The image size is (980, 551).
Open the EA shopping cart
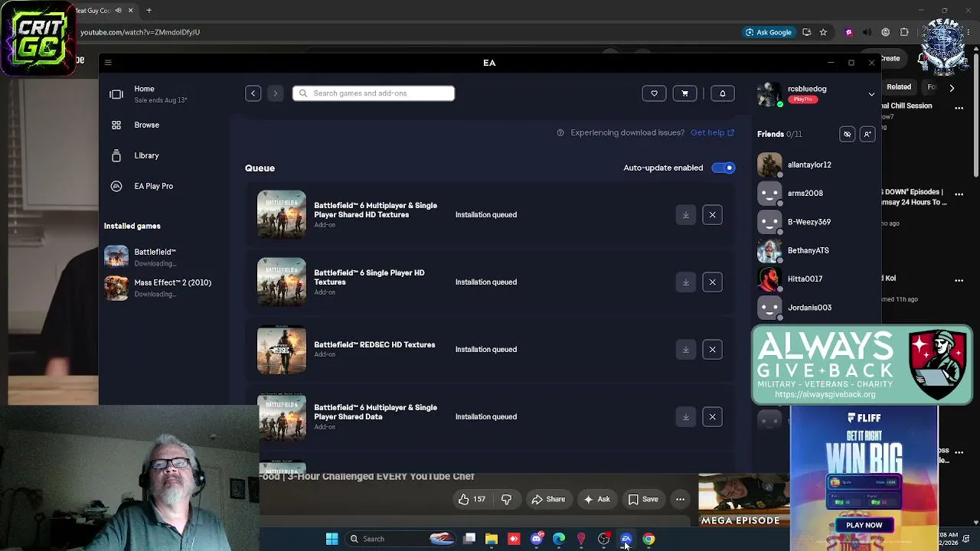pyautogui.click(x=684, y=93)
